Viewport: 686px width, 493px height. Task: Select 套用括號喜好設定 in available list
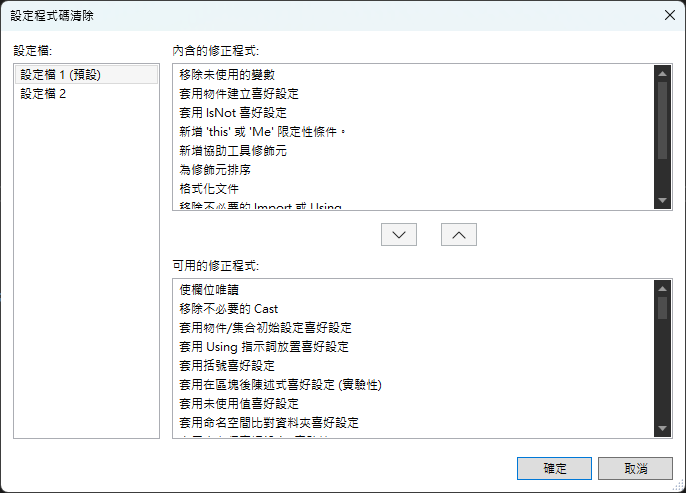tap(226, 365)
